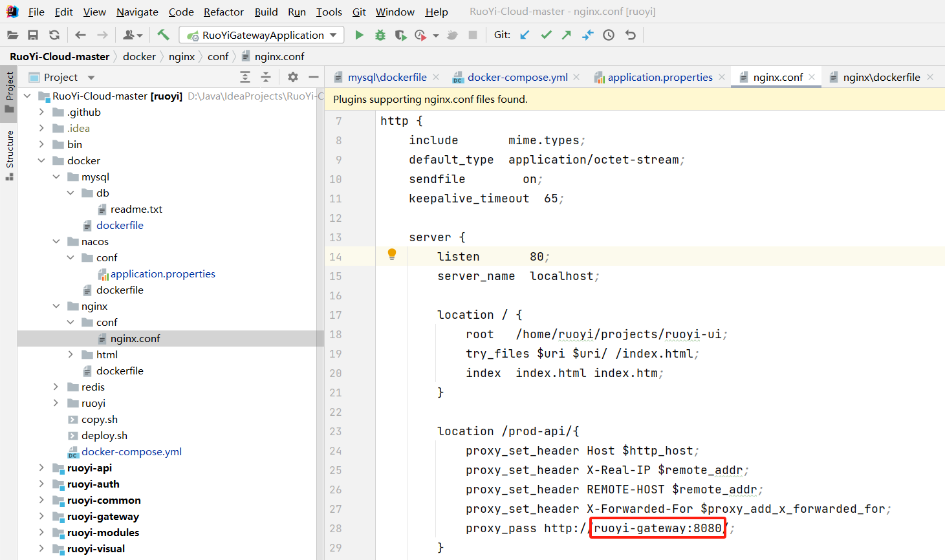This screenshot has height=560, width=945.
Task: Collapse the RuoYi-Cloud-master root node
Action: [27, 96]
